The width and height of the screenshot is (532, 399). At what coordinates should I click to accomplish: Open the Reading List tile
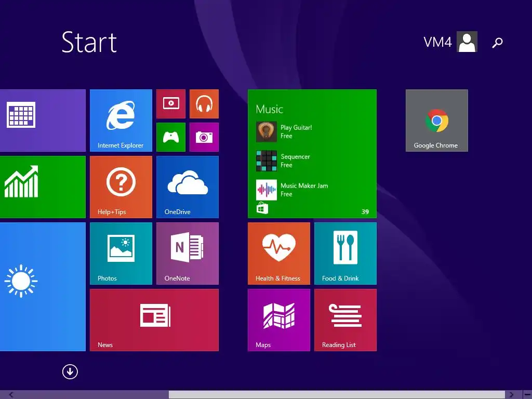point(345,320)
